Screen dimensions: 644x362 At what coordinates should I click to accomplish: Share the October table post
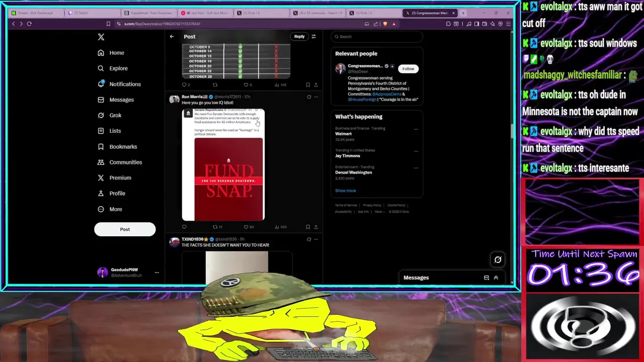(316, 85)
